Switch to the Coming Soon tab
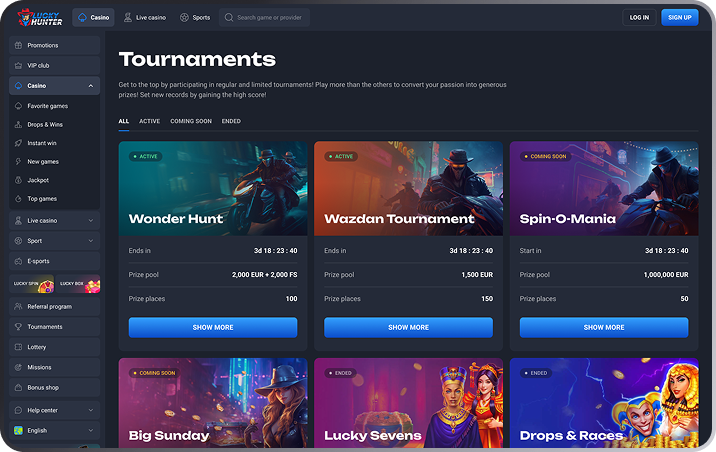This screenshot has height=452, width=716. (x=191, y=121)
